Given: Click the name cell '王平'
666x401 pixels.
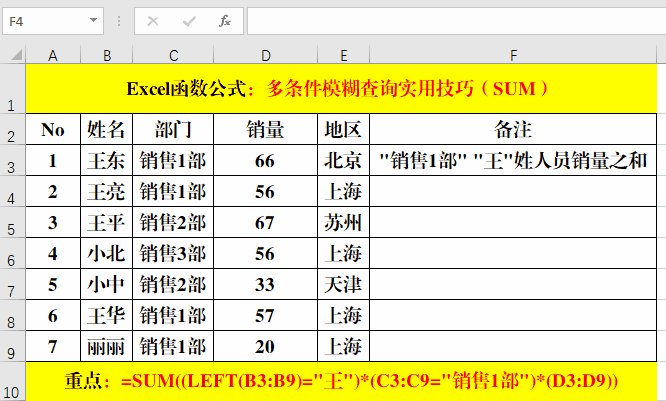Looking at the screenshot, I should (x=107, y=222).
